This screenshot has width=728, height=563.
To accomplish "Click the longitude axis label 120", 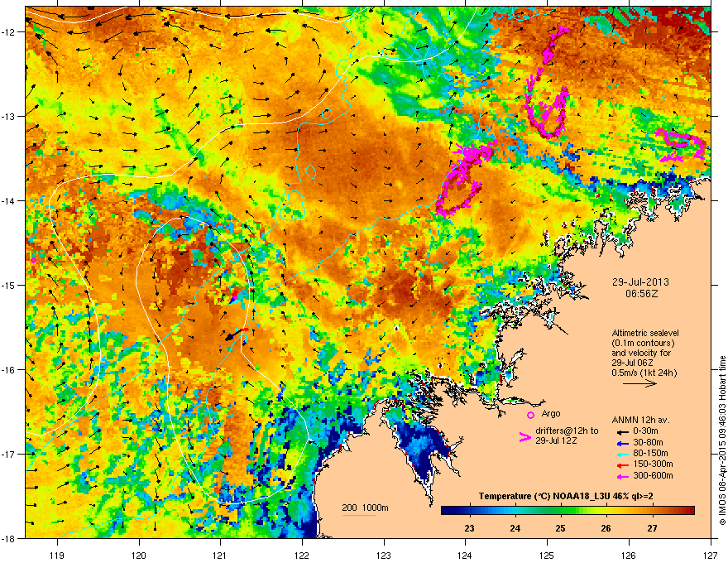I will point(139,555).
